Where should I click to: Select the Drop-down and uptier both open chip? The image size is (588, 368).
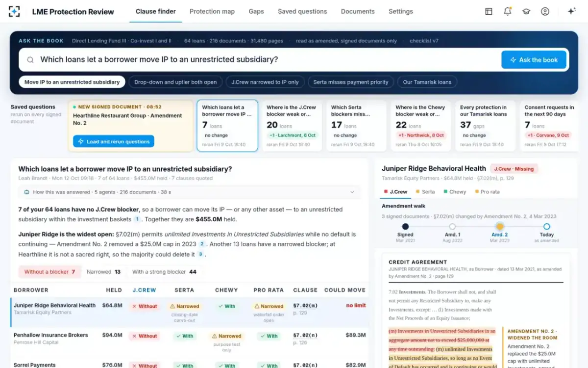(x=175, y=82)
